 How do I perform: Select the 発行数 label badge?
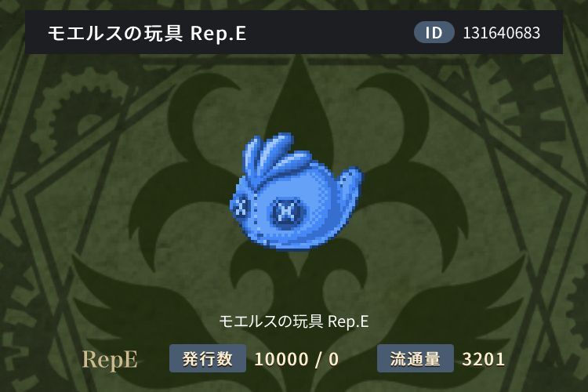tap(208, 358)
